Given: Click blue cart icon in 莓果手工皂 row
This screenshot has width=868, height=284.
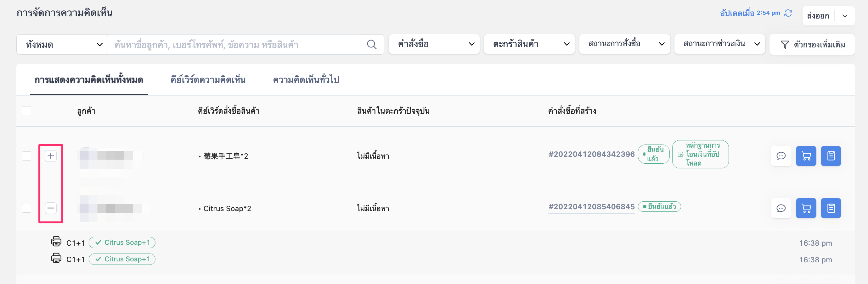Looking at the screenshot, I should [x=806, y=156].
